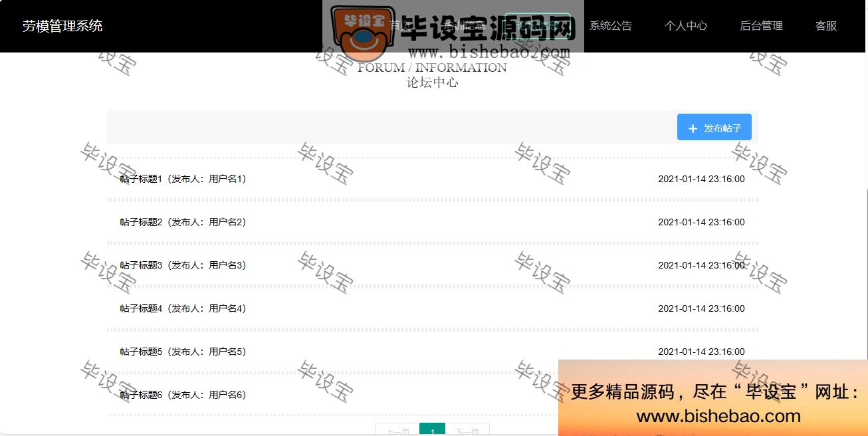Image resolution: width=868 pixels, height=436 pixels.
Task: Select page 1 in the pagination
Action: pyautogui.click(x=433, y=430)
